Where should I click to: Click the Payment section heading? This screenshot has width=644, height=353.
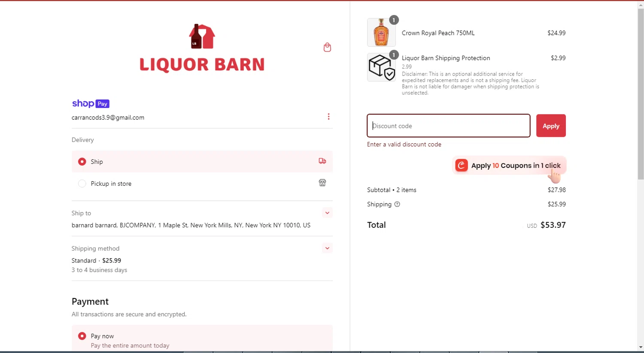click(90, 302)
